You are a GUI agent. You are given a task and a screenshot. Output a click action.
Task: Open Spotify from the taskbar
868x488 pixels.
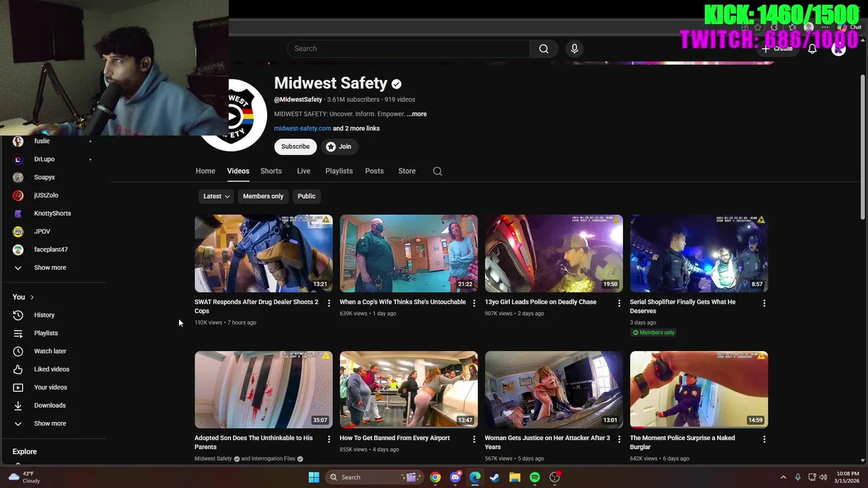tap(534, 477)
